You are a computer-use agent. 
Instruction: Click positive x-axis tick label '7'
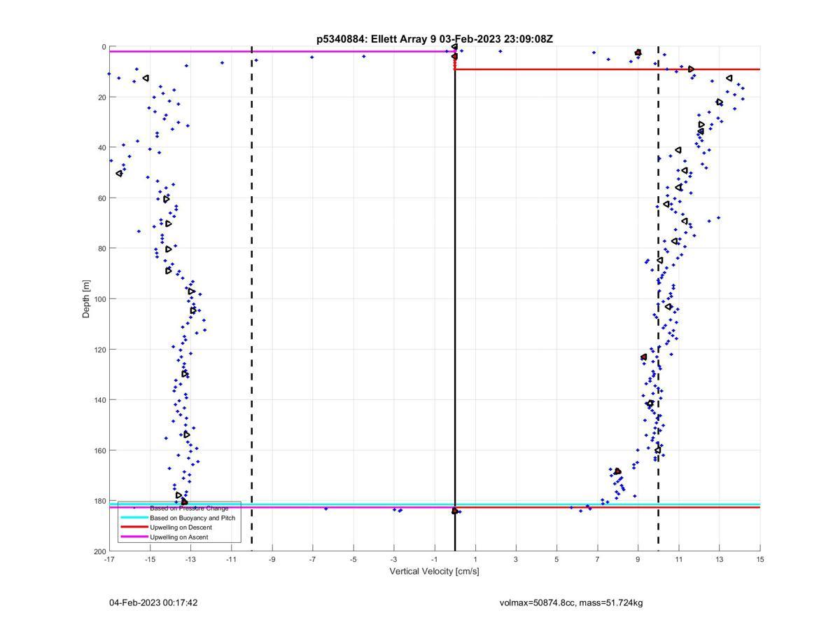click(597, 559)
